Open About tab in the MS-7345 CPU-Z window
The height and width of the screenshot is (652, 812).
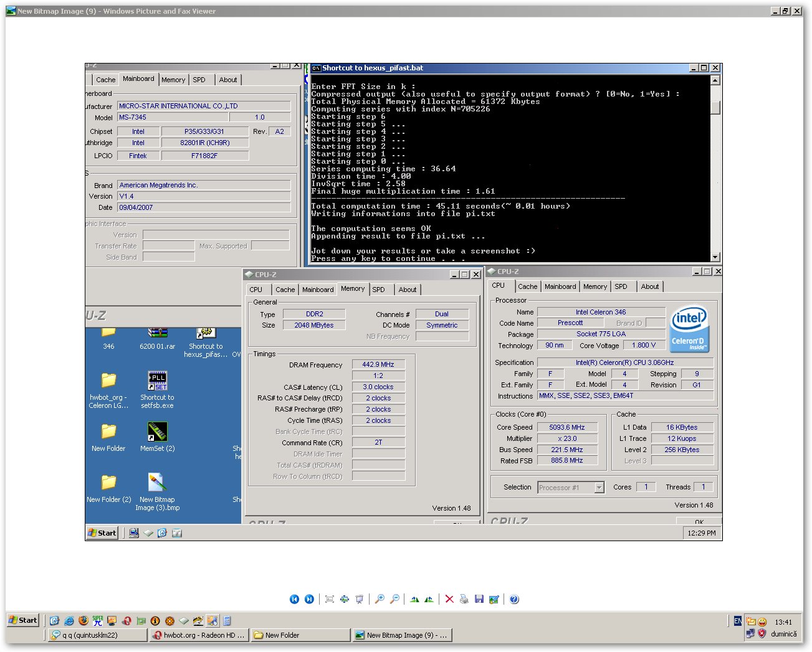coord(228,80)
